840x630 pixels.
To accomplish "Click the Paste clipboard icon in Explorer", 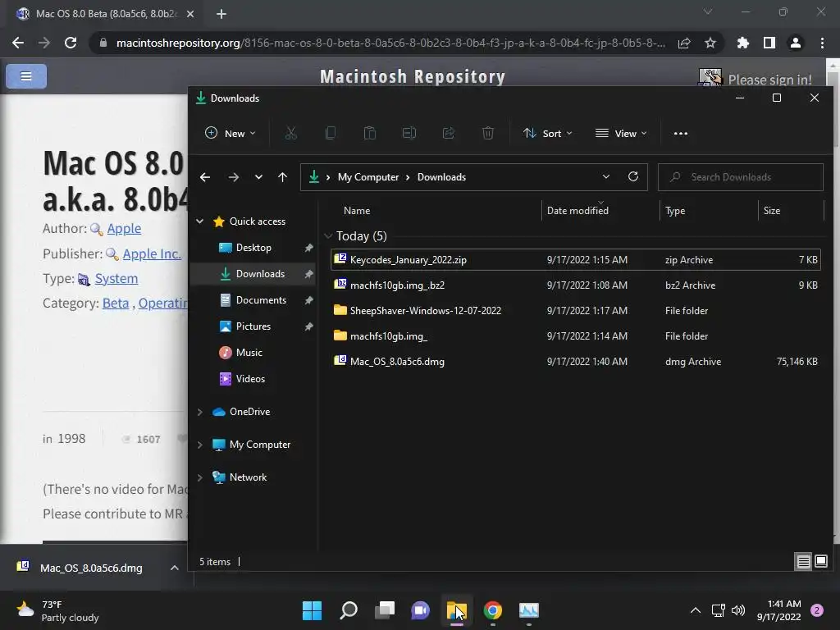I will click(x=370, y=134).
